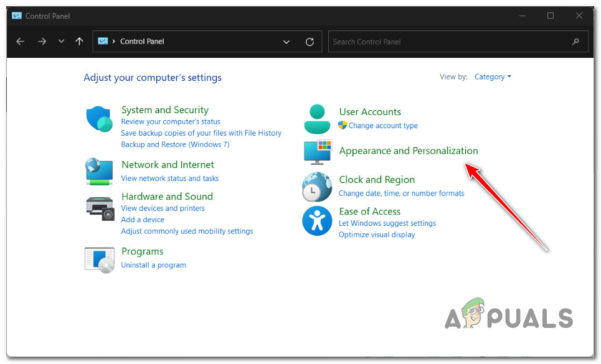This screenshot has height=364, width=601.
Task: Open the Network and Internet globe icon
Action: tap(99, 171)
